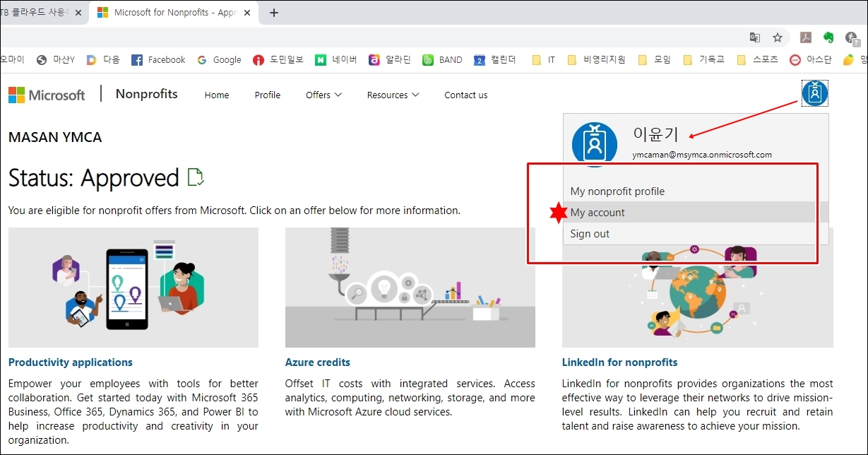Click the document icon next to Status: Approved
The height and width of the screenshot is (455, 868).
(x=196, y=177)
